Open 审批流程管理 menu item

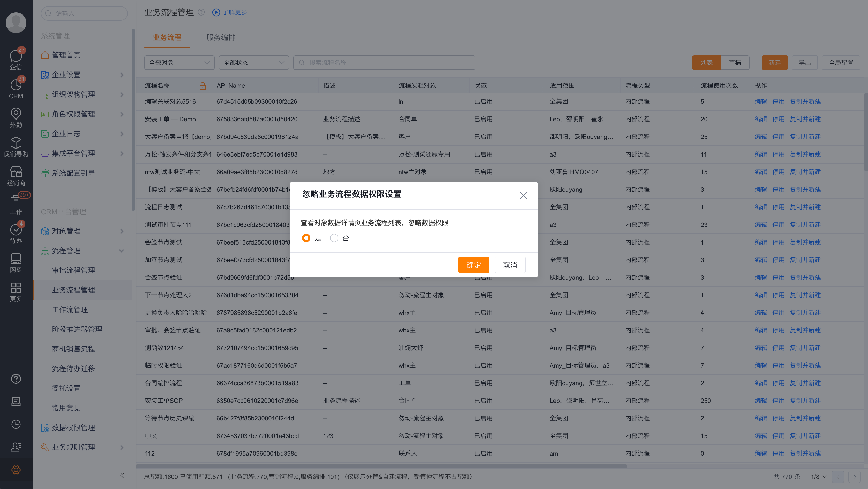73,270
